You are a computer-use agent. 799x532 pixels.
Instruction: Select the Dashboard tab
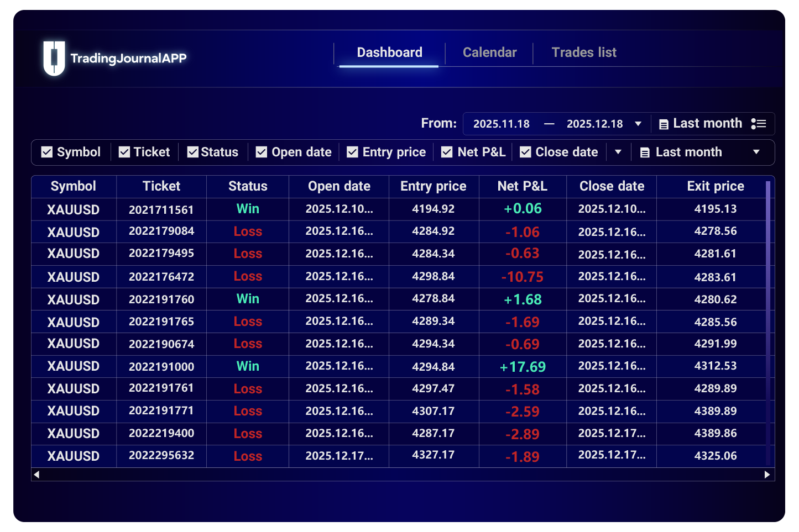(389, 52)
